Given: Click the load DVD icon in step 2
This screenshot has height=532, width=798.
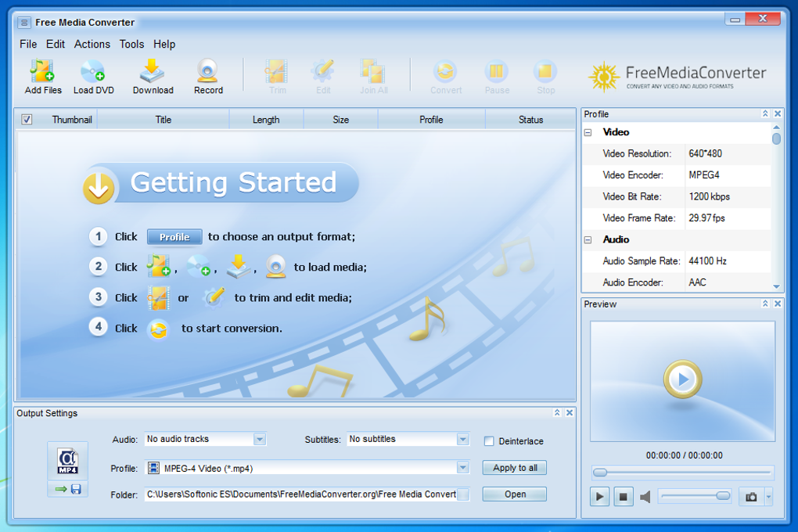Looking at the screenshot, I should point(199,266).
